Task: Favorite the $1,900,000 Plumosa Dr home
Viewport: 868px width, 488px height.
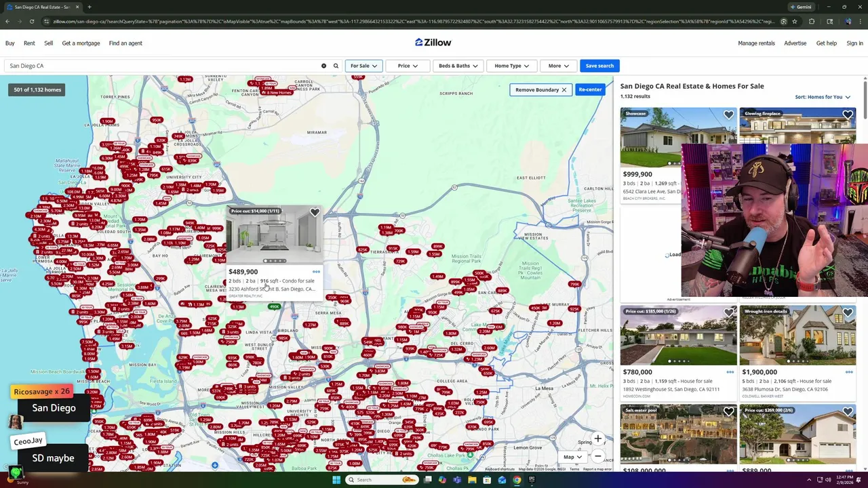Action: [848, 313]
